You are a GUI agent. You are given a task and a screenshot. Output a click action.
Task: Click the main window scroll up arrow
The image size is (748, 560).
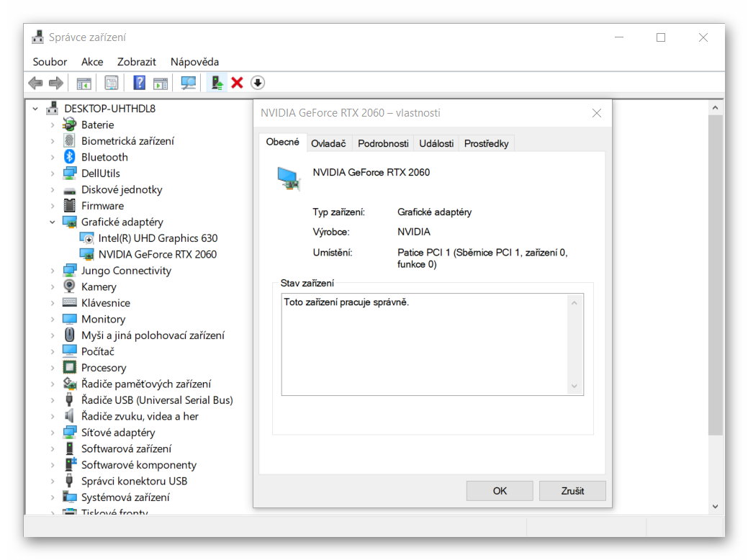pyautogui.click(x=715, y=108)
